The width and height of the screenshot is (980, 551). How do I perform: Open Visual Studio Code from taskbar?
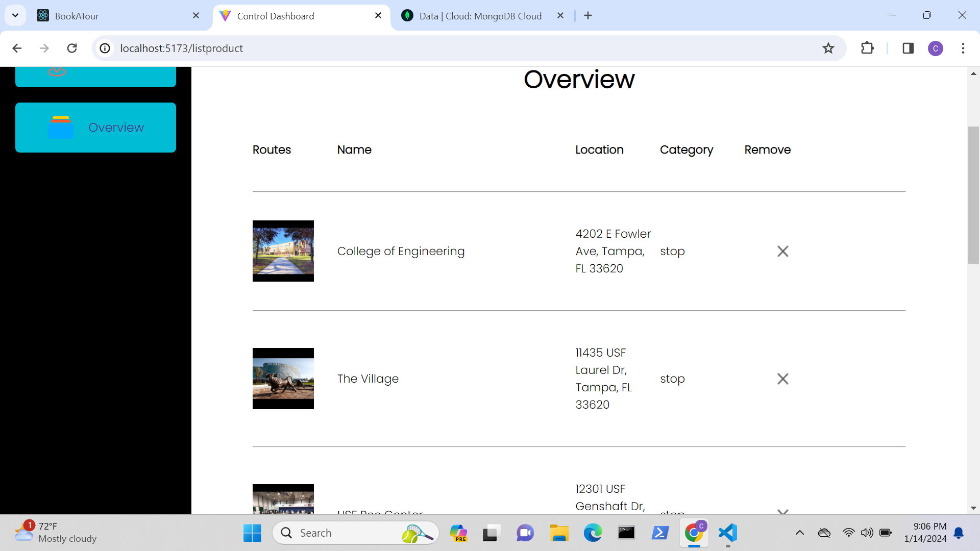[728, 533]
